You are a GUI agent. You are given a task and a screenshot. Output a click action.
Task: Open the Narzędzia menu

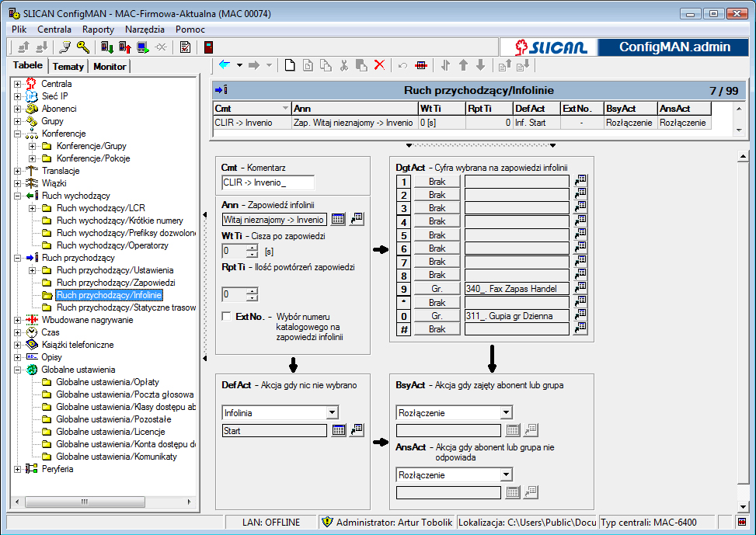[145, 30]
